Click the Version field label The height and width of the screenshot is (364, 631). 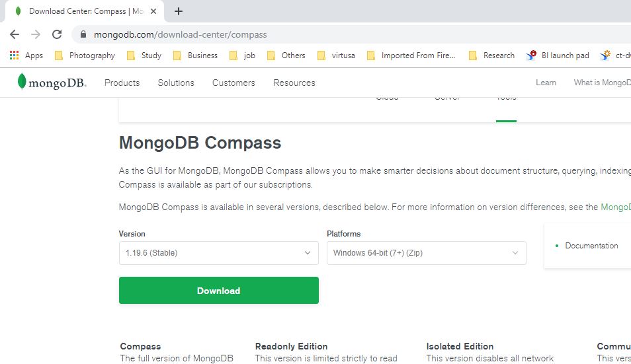(132, 234)
